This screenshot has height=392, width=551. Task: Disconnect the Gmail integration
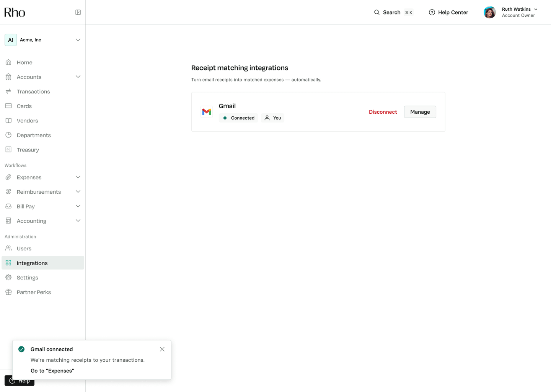coord(383,112)
